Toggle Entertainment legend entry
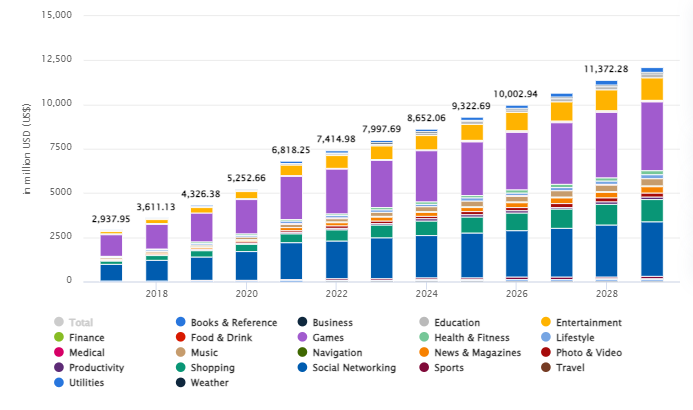The height and width of the screenshot is (410, 693). 581,322
